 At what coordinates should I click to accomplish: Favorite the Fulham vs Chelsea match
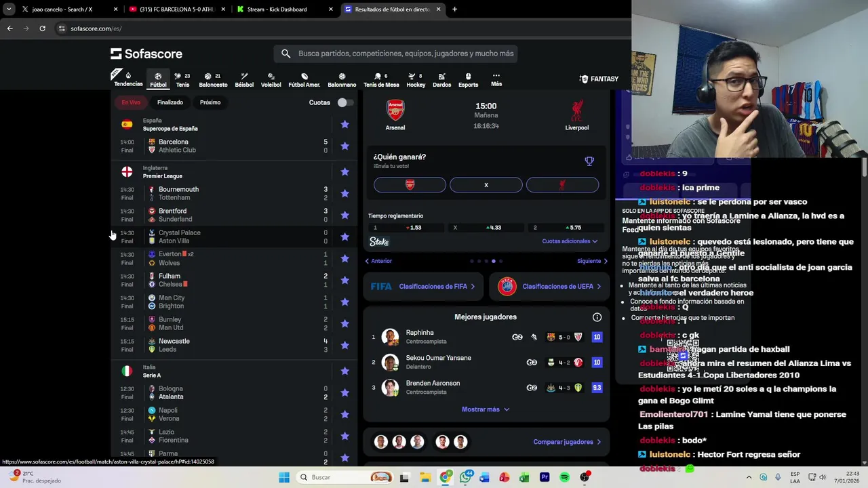click(x=344, y=280)
